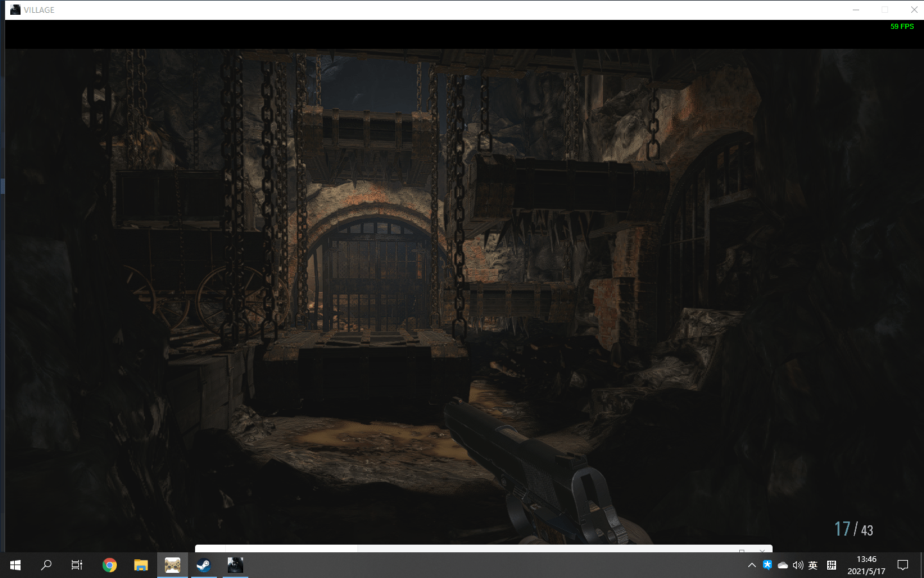Toggle the 英 input language indicator
Viewport: 924px width, 578px height.
(813, 565)
